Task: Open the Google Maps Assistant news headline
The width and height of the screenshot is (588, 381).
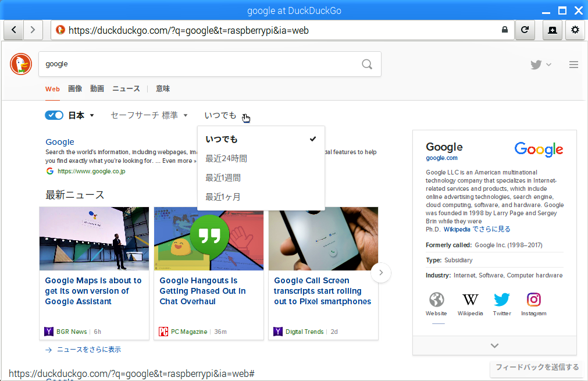Action: (94, 291)
